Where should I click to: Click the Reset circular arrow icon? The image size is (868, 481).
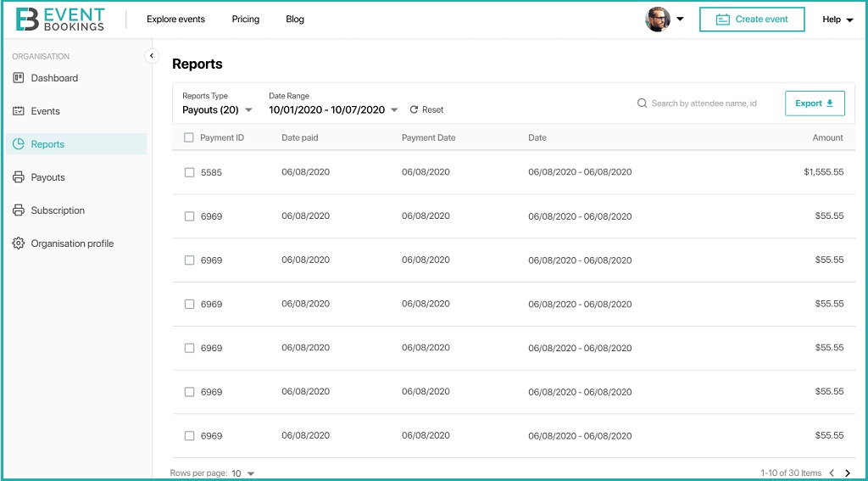pyautogui.click(x=414, y=109)
